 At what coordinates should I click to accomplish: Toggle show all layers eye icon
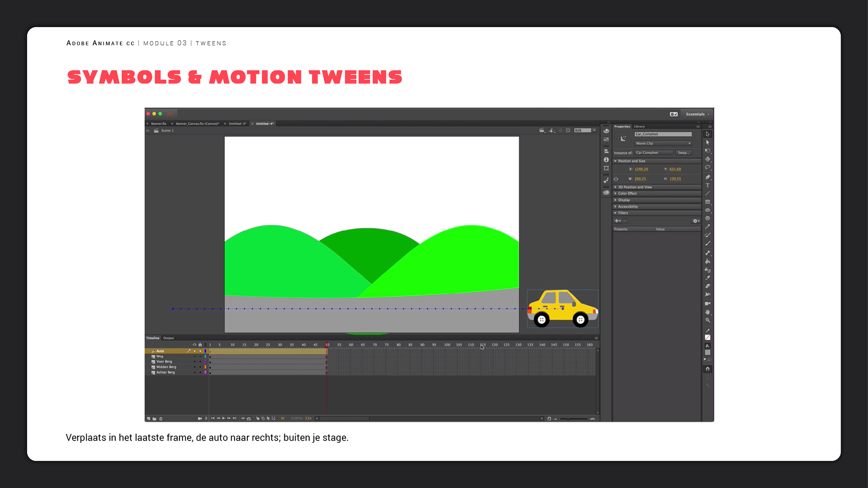pyautogui.click(x=194, y=345)
